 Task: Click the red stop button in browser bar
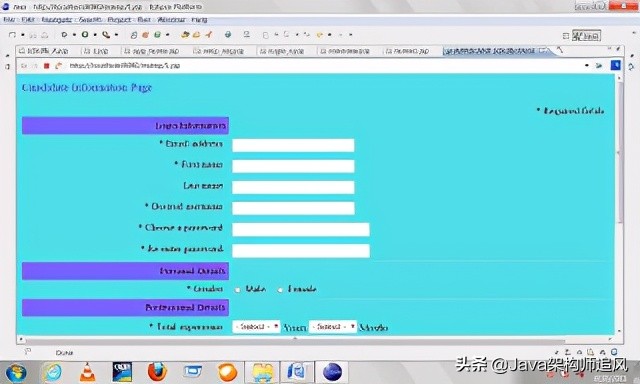(47, 66)
